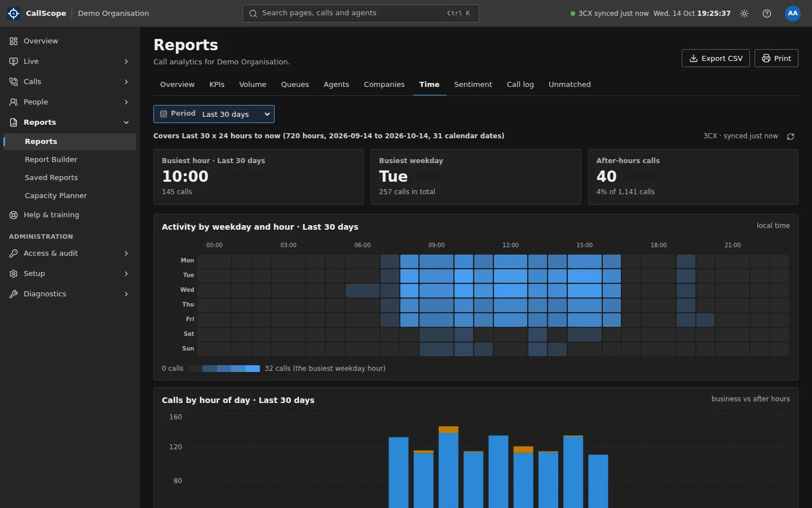
Task: Switch to the Unmatched tab
Action: tap(570, 85)
